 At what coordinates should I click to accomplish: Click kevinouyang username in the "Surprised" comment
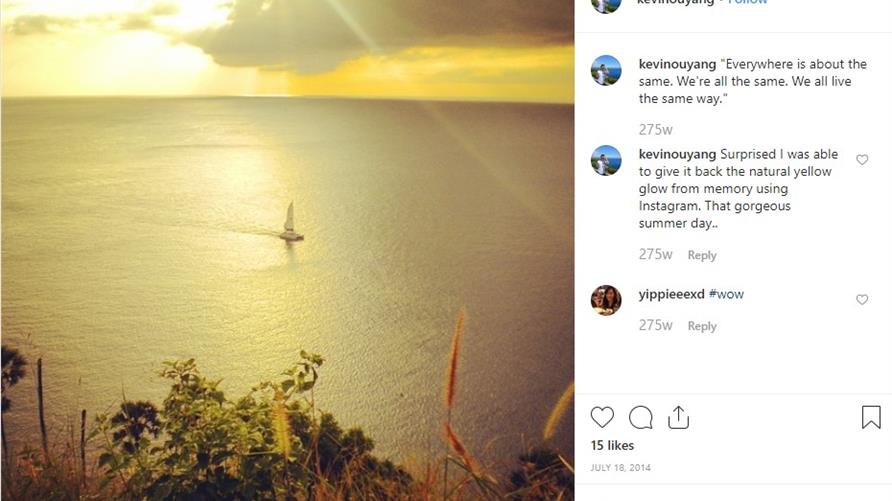(677, 154)
